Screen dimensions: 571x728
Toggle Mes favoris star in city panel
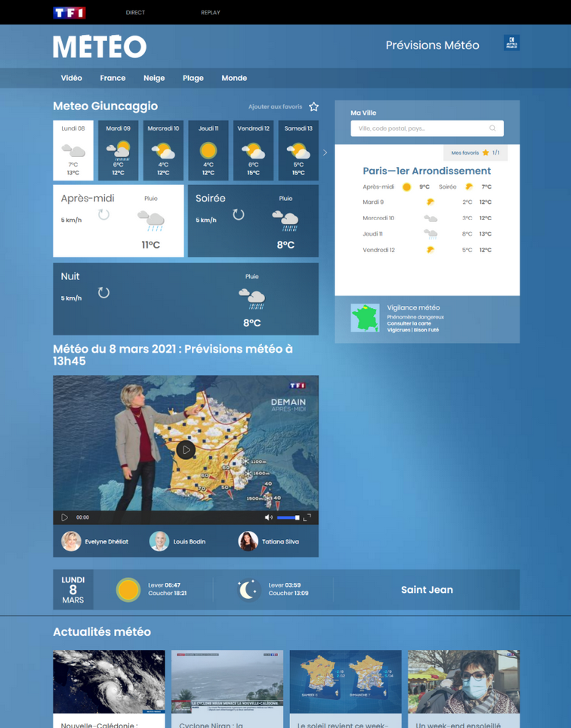coord(486,153)
